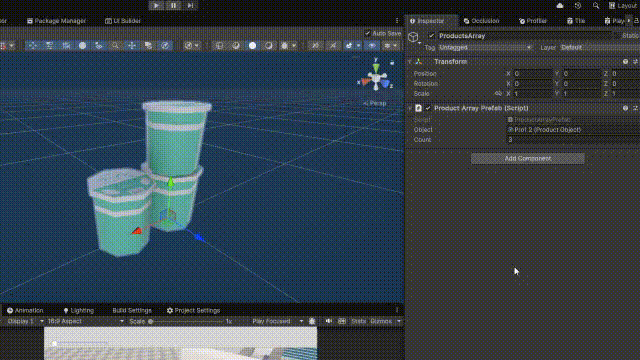The width and height of the screenshot is (640, 360).
Task: Select the Move tool in scene toolbar
Action: tap(132, 46)
